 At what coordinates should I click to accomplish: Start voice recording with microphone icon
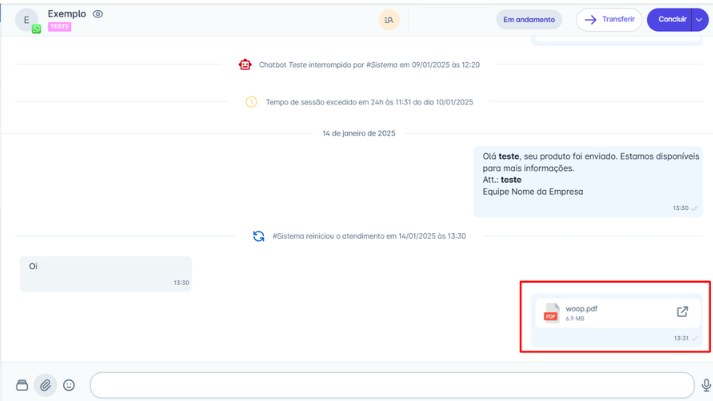point(706,385)
